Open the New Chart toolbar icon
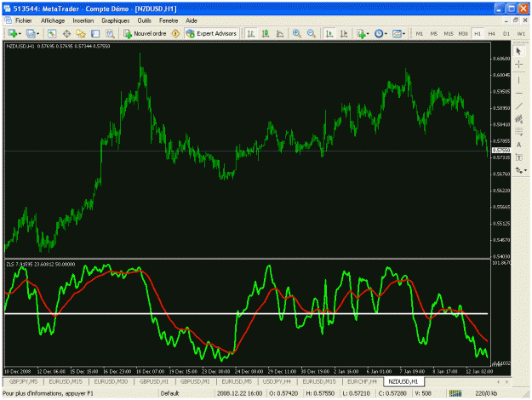The width and height of the screenshot is (532, 400). pyautogui.click(x=13, y=33)
